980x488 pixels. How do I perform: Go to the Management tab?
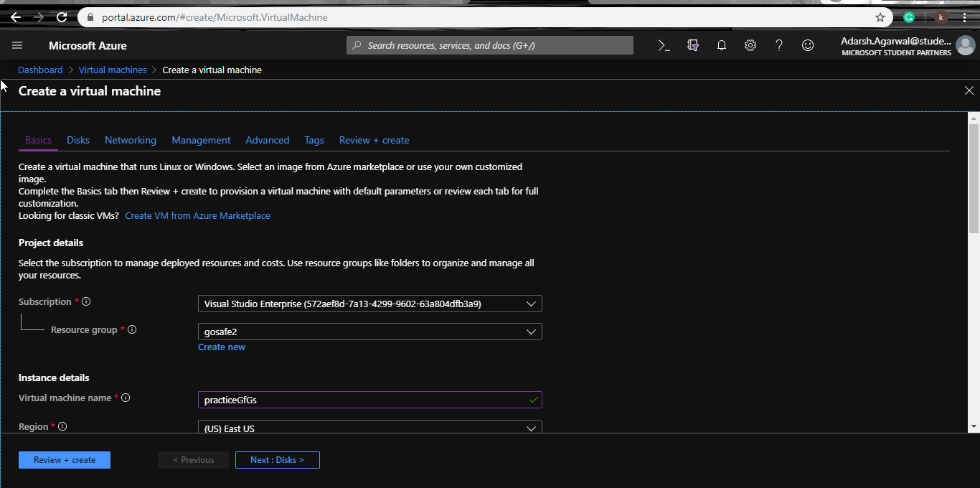point(201,140)
